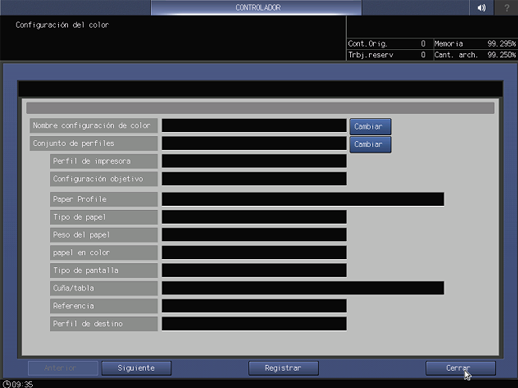
Task: Click the Registrar button
Action: point(283,368)
